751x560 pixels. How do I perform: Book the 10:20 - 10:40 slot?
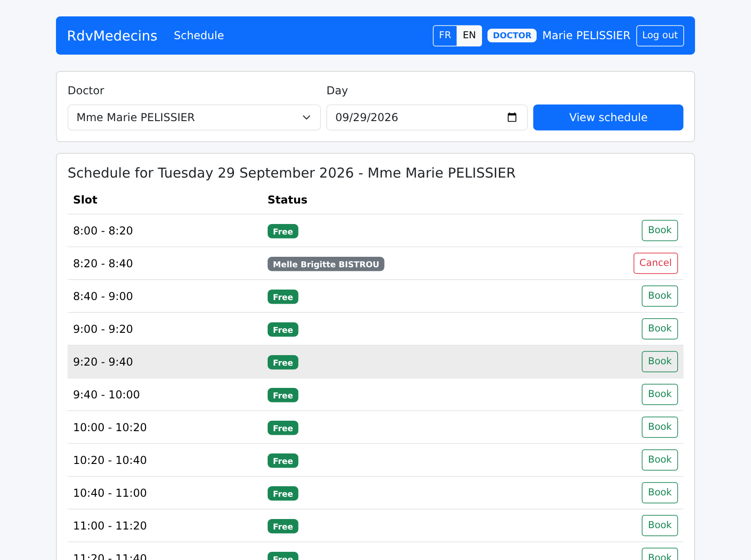pyautogui.click(x=660, y=460)
